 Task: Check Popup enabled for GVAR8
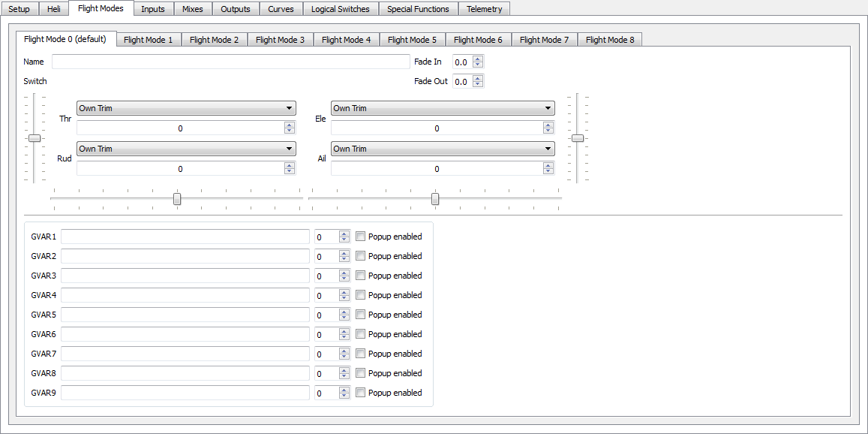pyautogui.click(x=361, y=373)
